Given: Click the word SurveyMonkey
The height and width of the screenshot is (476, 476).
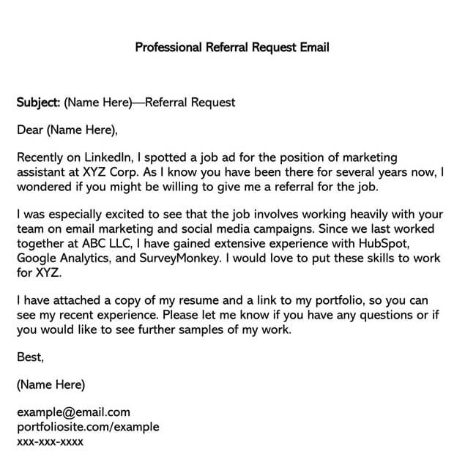Looking at the screenshot, I should (179, 259).
